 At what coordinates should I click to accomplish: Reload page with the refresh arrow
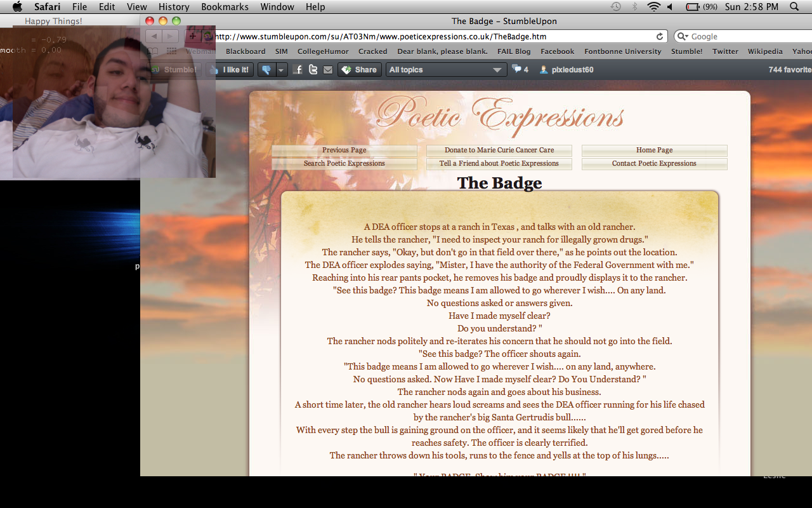(660, 37)
